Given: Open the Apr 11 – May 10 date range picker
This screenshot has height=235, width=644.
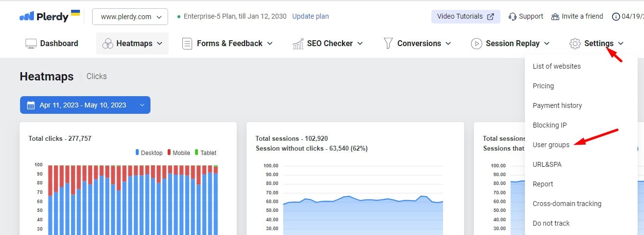Looking at the screenshot, I should (x=85, y=105).
